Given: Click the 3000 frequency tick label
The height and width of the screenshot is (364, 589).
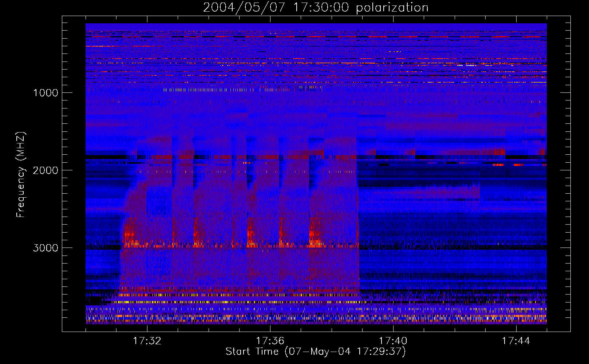Looking at the screenshot, I should click(x=46, y=248).
